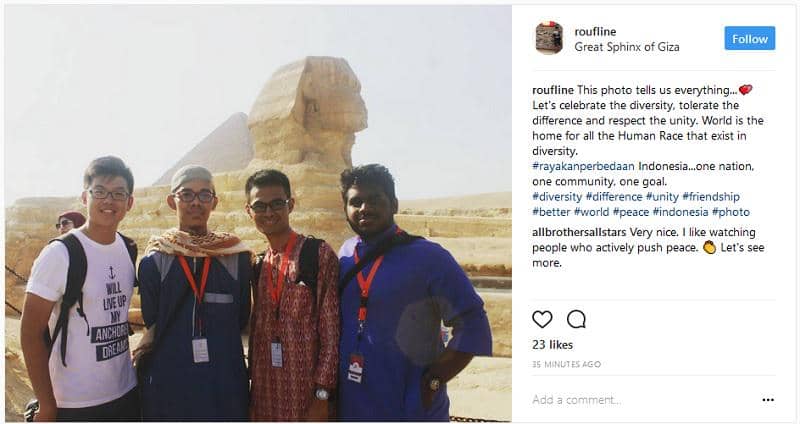
Task: Open the #diversity hashtag
Action: (x=557, y=197)
